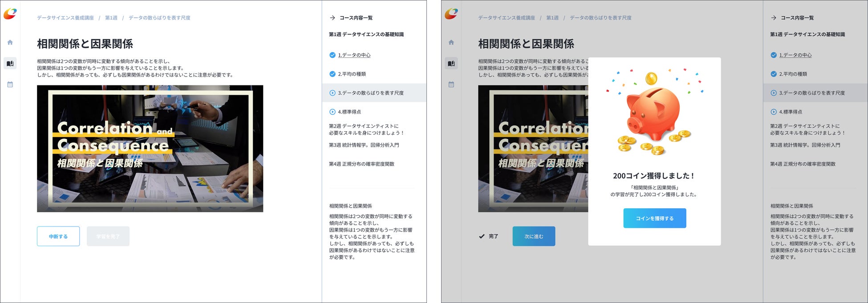Expand 第3週 統計情報学。回帰分析入門 in right screen
The image size is (868, 303).
(x=805, y=145)
